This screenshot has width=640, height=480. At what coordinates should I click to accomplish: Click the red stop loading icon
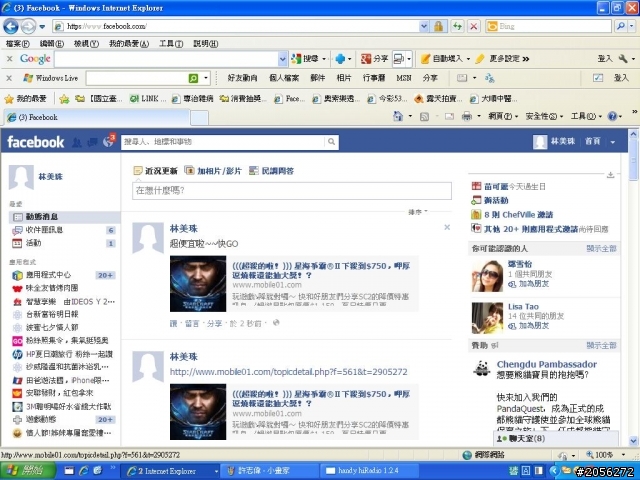click(473, 27)
